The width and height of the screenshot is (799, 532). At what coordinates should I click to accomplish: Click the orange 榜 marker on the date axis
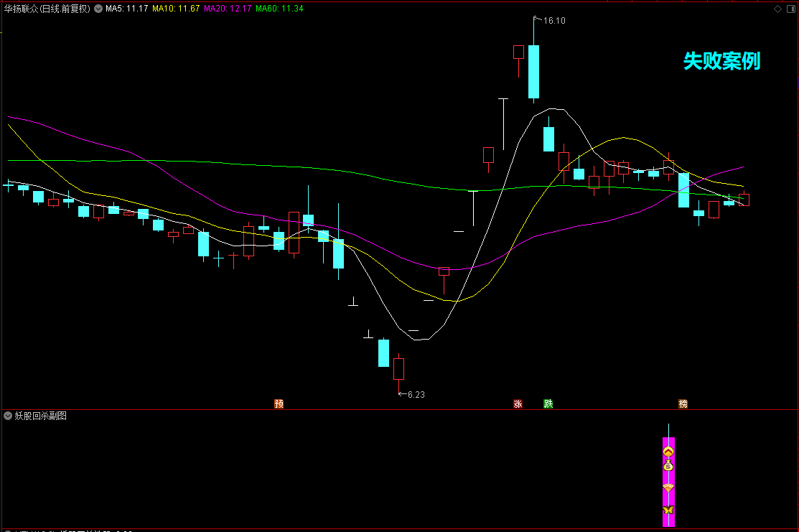pos(683,403)
